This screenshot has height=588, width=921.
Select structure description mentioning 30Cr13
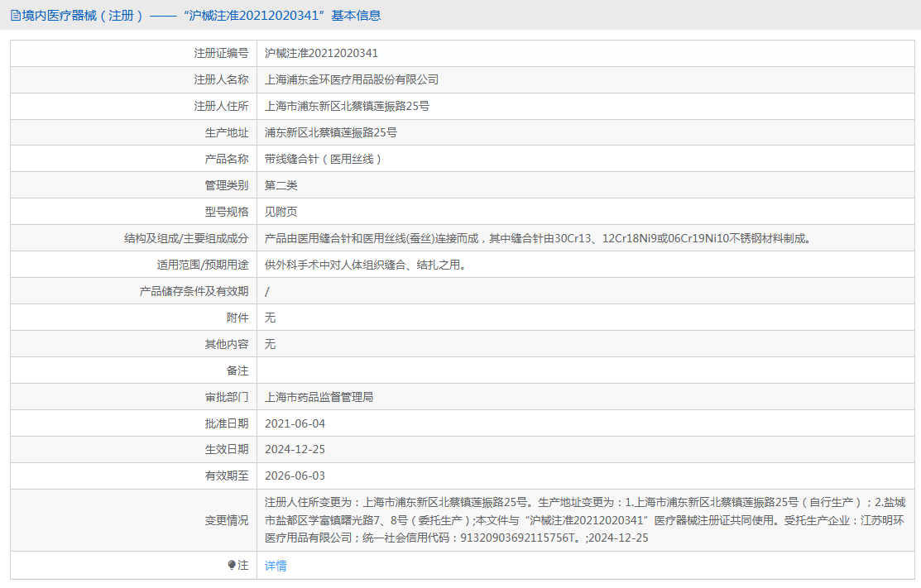(x=539, y=238)
